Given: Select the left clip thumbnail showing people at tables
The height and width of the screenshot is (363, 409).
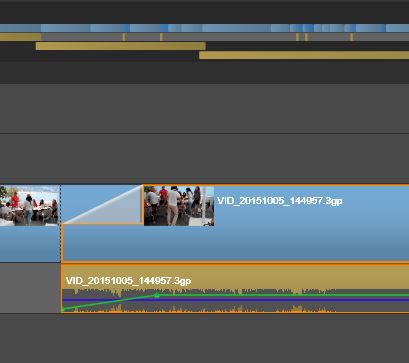Looking at the screenshot, I should (29, 205).
